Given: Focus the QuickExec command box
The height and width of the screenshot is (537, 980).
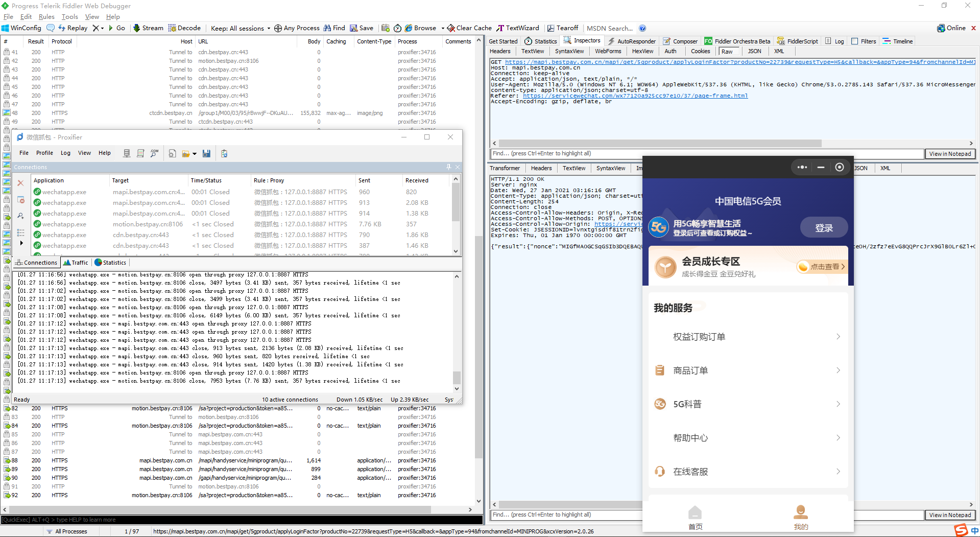Looking at the screenshot, I should [x=242, y=520].
